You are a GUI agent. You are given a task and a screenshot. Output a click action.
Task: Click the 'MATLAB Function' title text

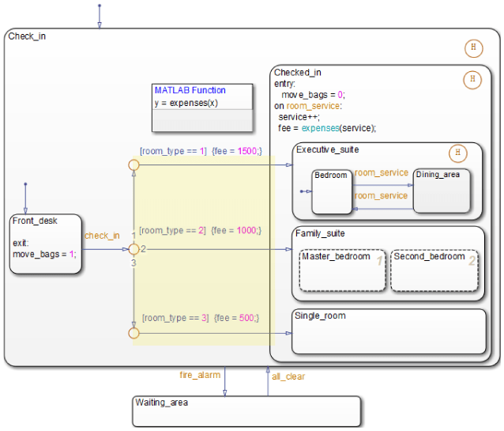[190, 90]
